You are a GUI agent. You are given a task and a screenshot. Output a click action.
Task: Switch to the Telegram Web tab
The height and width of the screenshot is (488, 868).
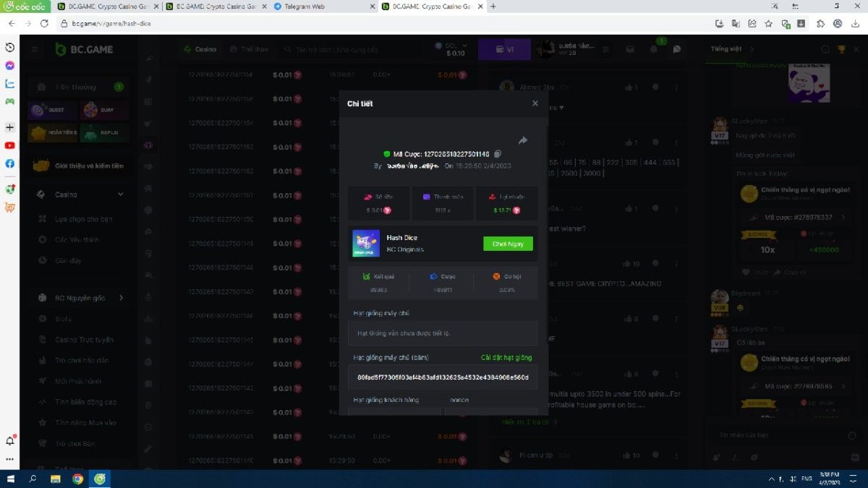(x=322, y=7)
